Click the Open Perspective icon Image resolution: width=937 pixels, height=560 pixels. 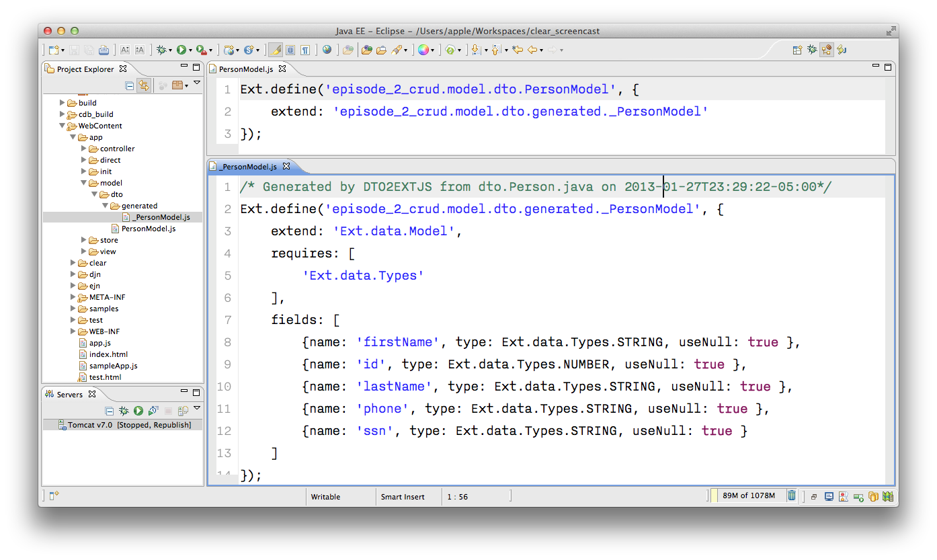click(797, 50)
